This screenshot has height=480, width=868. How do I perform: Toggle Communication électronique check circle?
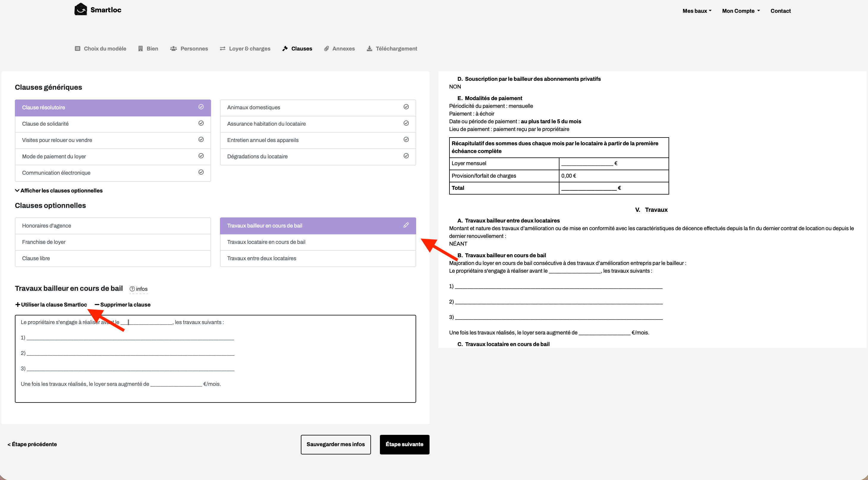point(201,172)
